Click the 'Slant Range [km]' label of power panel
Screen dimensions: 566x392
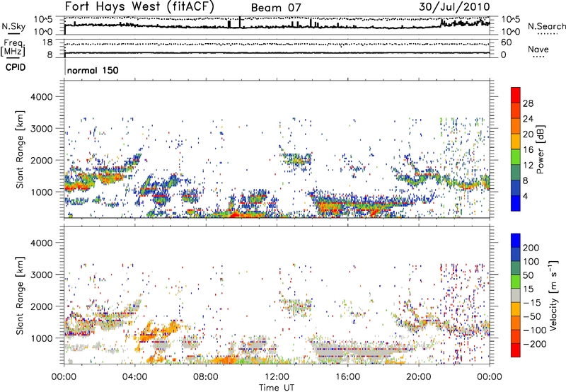click(x=20, y=149)
